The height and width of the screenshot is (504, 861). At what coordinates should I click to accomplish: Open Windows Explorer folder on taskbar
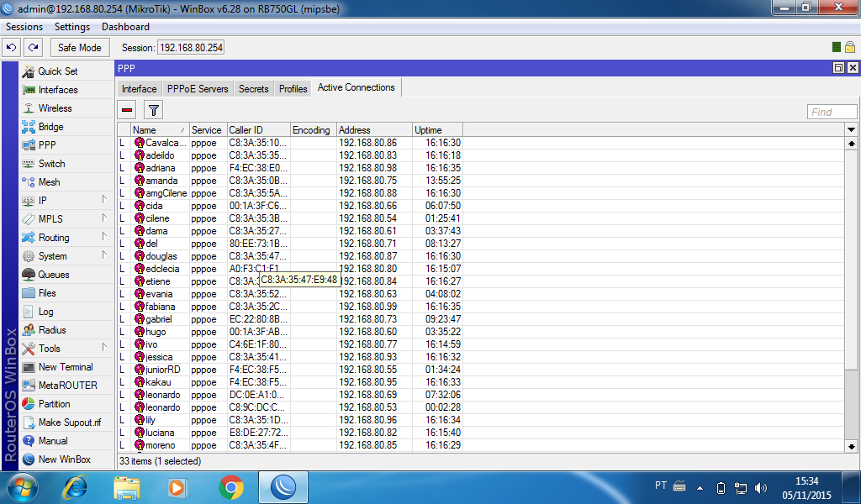127,487
